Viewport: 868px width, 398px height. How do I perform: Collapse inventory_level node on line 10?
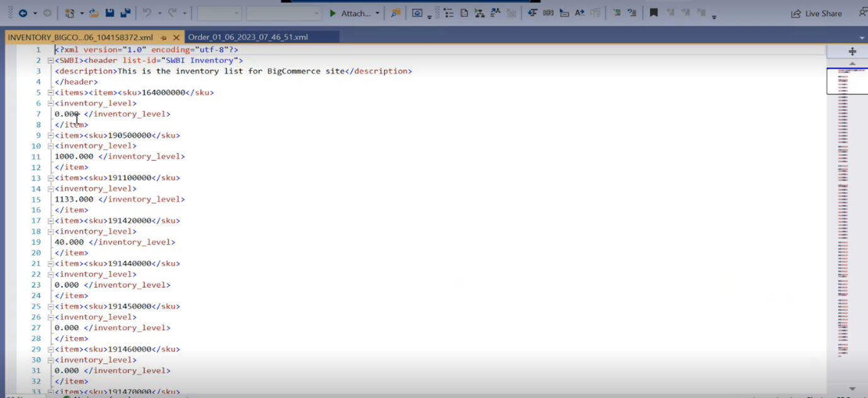(x=50, y=146)
